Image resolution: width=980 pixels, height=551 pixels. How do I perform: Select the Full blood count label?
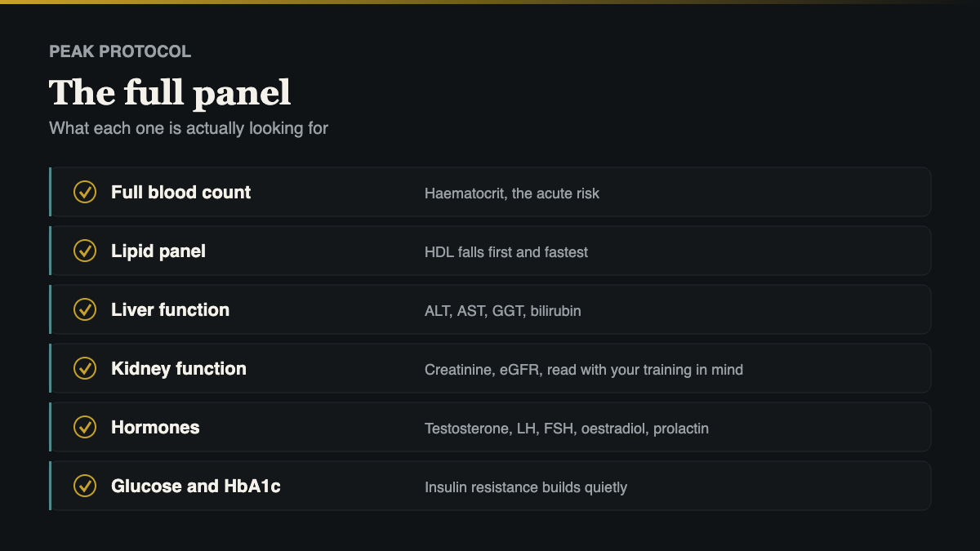coord(181,193)
